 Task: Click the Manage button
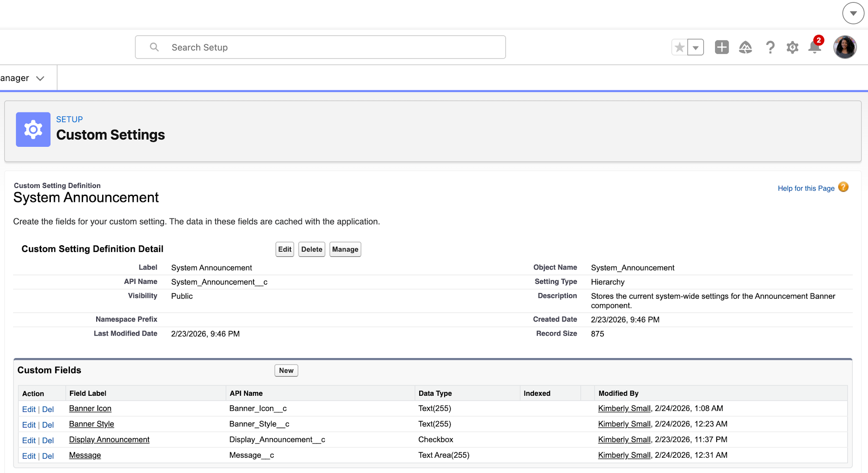pyautogui.click(x=345, y=249)
